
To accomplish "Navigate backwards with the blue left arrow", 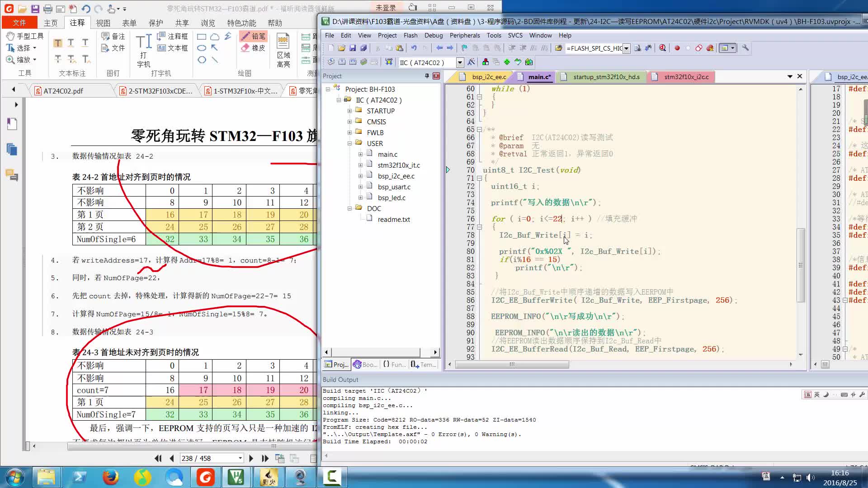I will tap(439, 48).
